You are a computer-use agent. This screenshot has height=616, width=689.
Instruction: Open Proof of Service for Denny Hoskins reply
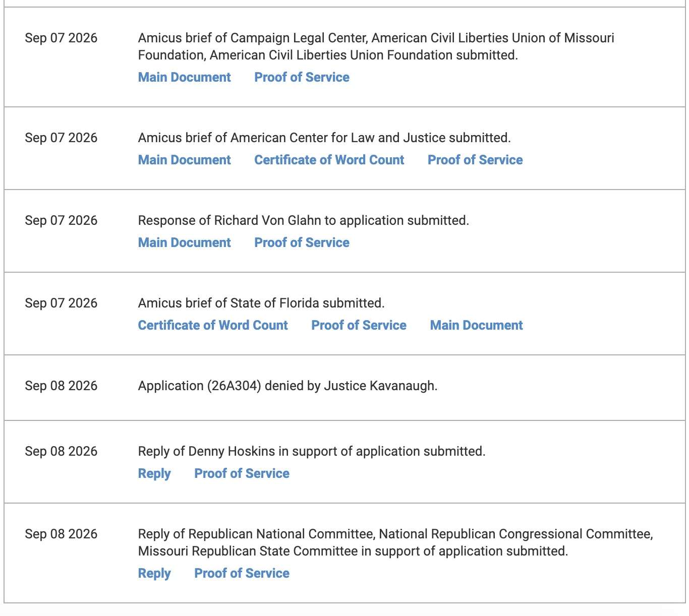pyautogui.click(x=242, y=473)
